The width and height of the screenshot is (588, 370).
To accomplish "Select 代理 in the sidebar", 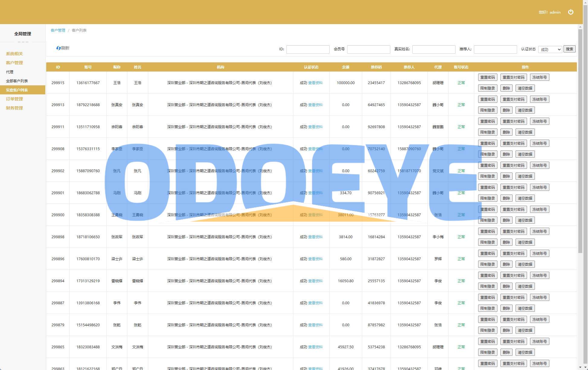I will (10, 72).
